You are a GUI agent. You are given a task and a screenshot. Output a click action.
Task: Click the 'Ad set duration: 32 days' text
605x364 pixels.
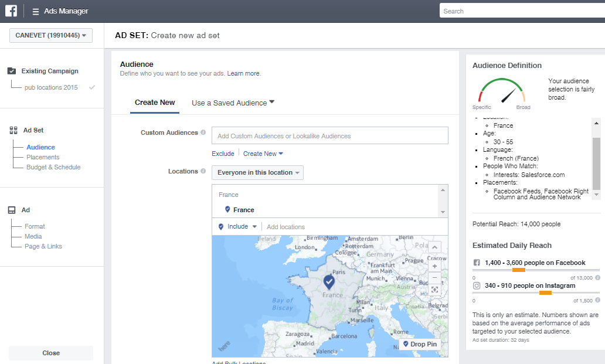point(501,340)
